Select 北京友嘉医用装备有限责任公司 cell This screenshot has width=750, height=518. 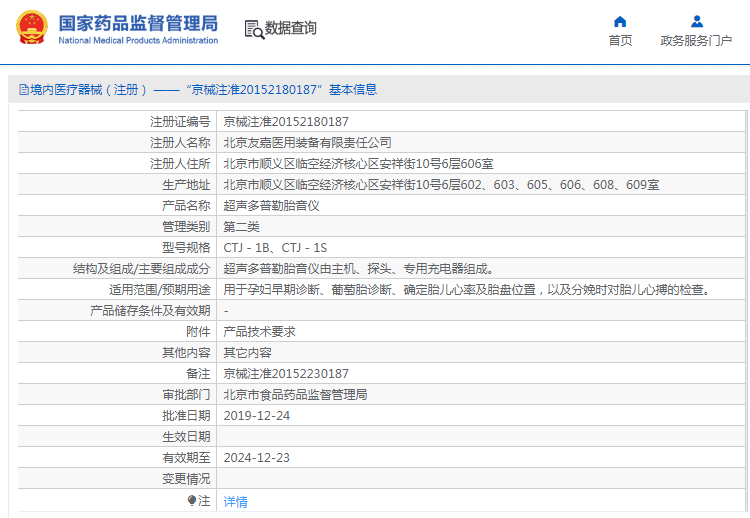[308, 143]
